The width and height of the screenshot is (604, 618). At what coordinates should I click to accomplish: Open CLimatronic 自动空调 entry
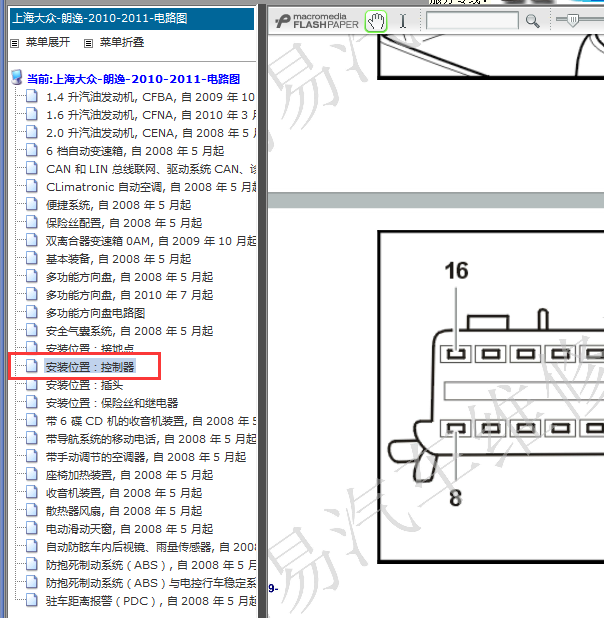[x=151, y=187]
